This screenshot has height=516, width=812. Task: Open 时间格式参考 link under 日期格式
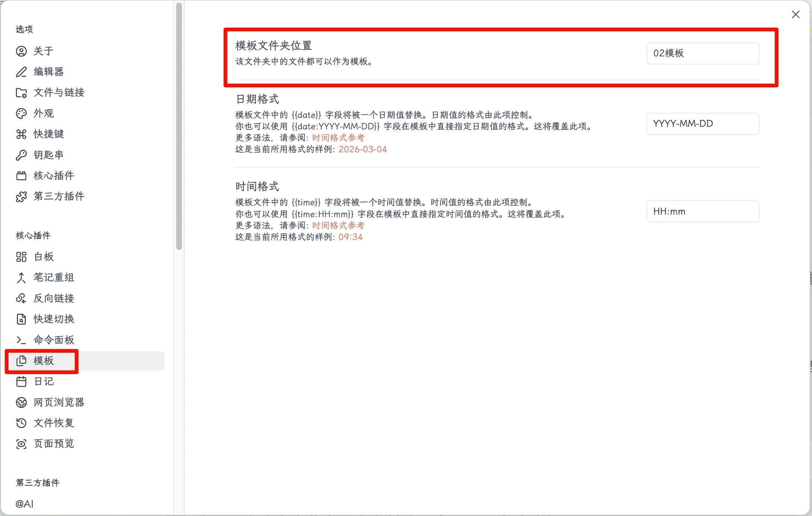(338, 138)
